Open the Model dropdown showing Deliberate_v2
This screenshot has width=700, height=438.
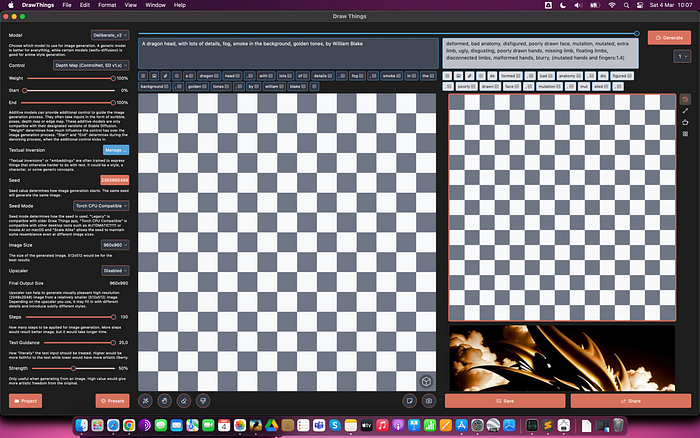tap(110, 35)
